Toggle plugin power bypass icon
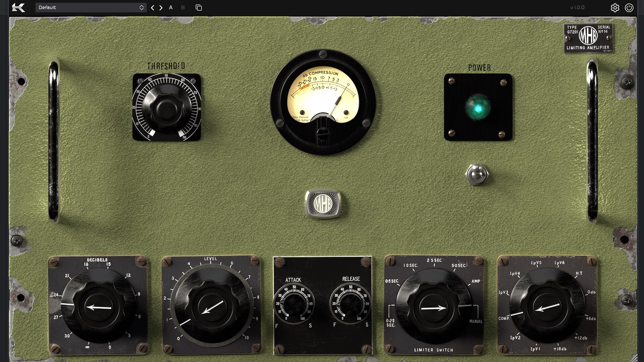The image size is (644, 362). coord(629,8)
